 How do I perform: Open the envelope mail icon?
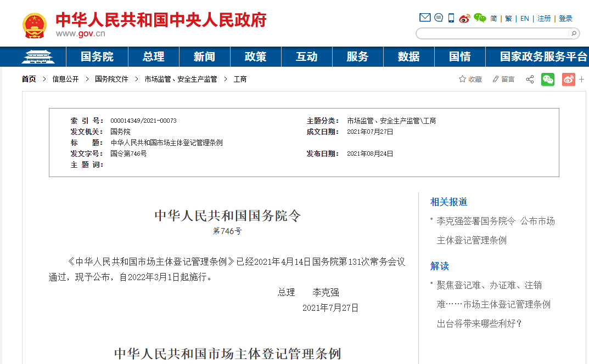(425, 18)
